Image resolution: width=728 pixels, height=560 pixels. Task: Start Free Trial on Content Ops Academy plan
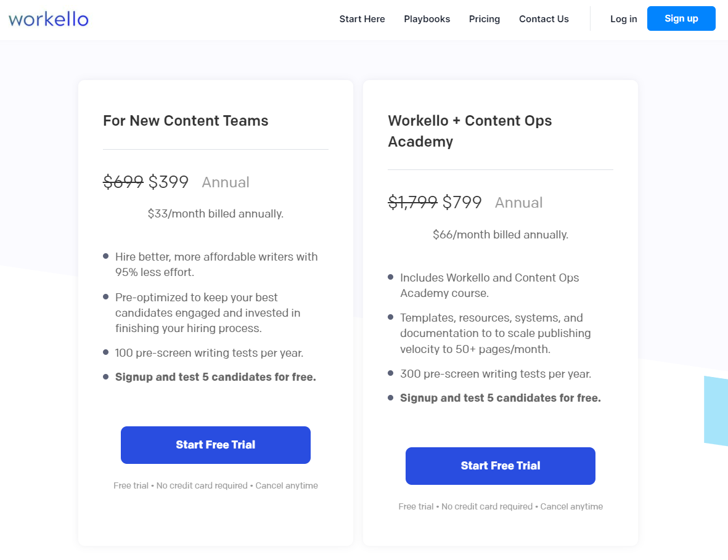500,466
